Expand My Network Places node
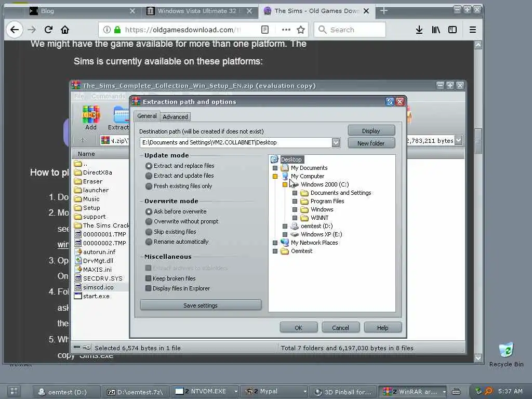 pos(275,243)
